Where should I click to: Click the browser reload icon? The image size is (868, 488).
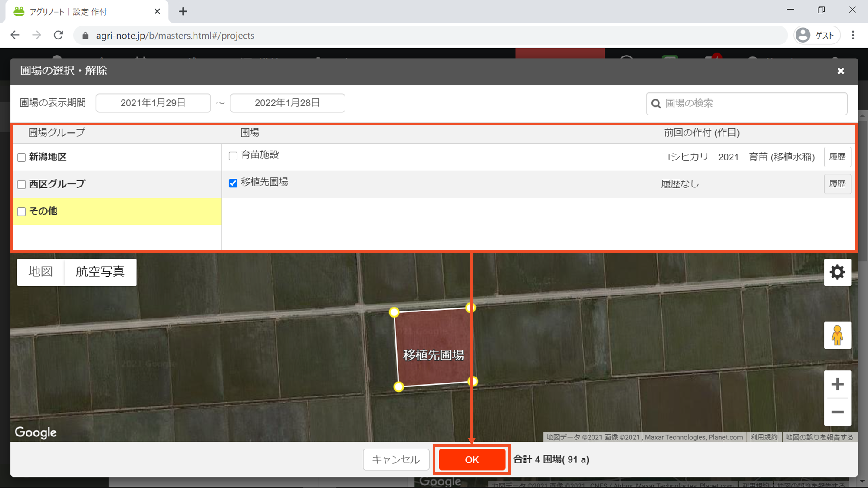[59, 36]
